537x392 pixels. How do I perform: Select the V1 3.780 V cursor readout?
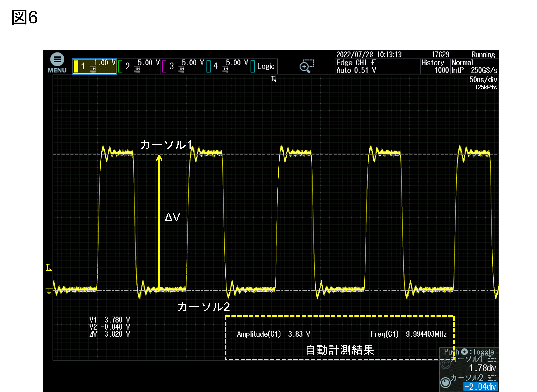pyautogui.click(x=110, y=320)
